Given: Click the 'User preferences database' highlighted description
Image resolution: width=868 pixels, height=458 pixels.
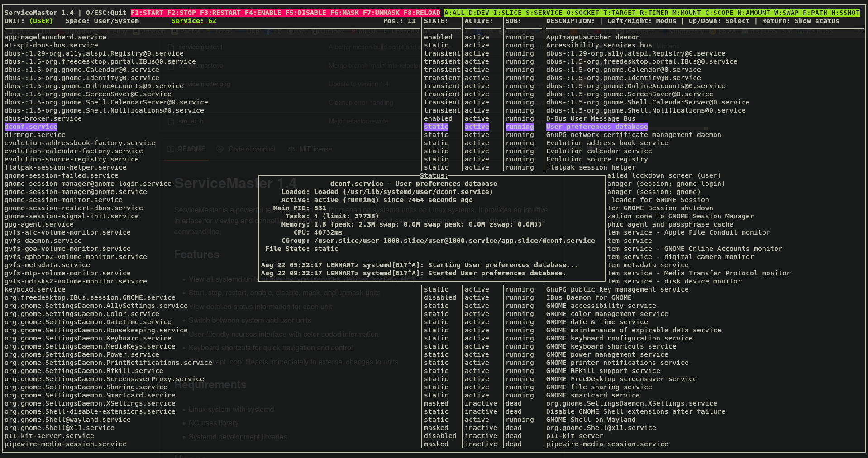Looking at the screenshot, I should (x=597, y=127).
